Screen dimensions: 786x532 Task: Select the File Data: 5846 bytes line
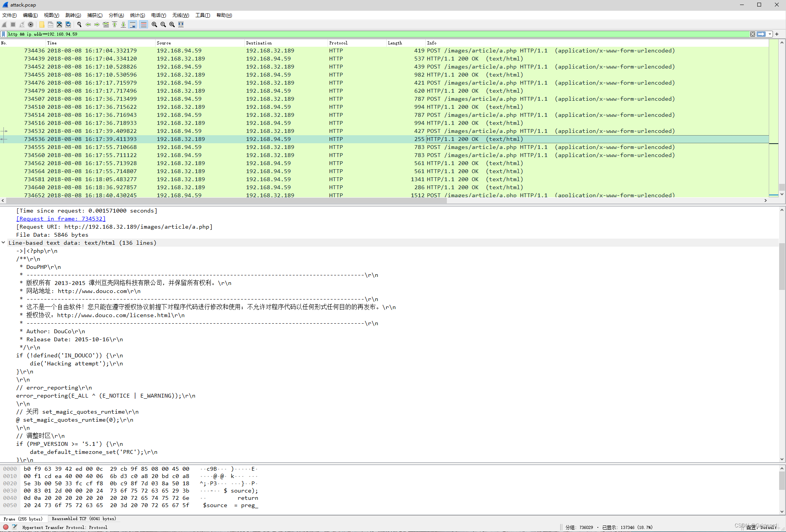click(x=52, y=235)
